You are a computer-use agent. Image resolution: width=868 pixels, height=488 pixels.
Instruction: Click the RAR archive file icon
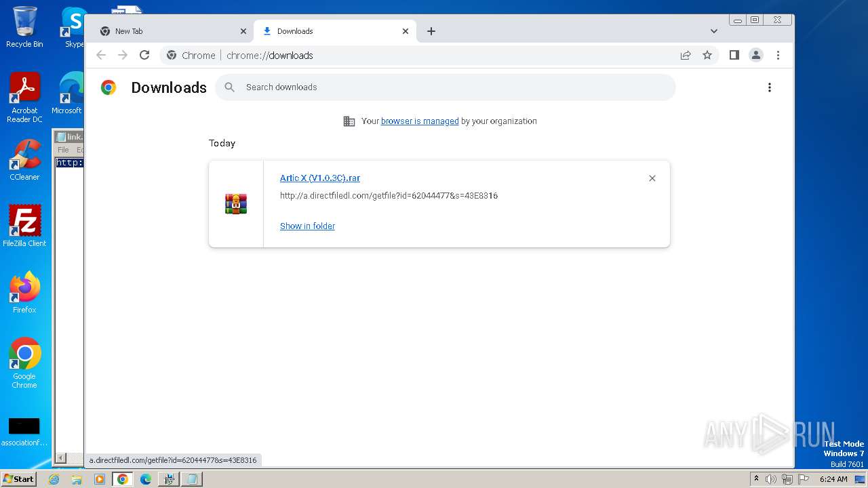pos(236,203)
